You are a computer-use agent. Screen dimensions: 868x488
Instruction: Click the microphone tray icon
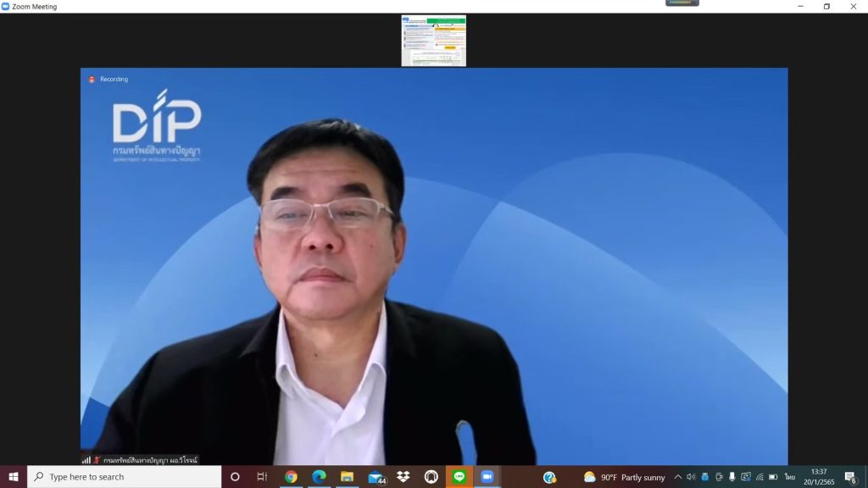click(732, 477)
